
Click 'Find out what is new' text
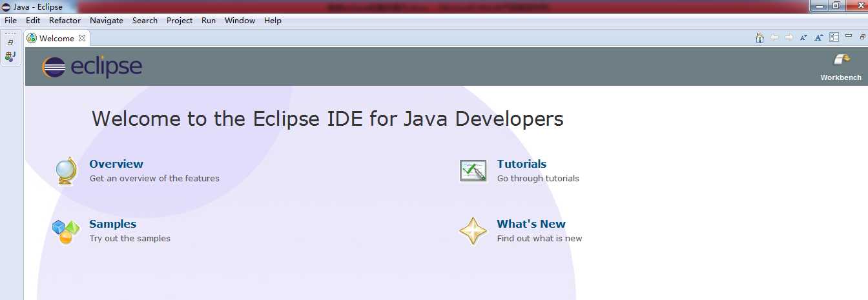pyautogui.click(x=539, y=238)
